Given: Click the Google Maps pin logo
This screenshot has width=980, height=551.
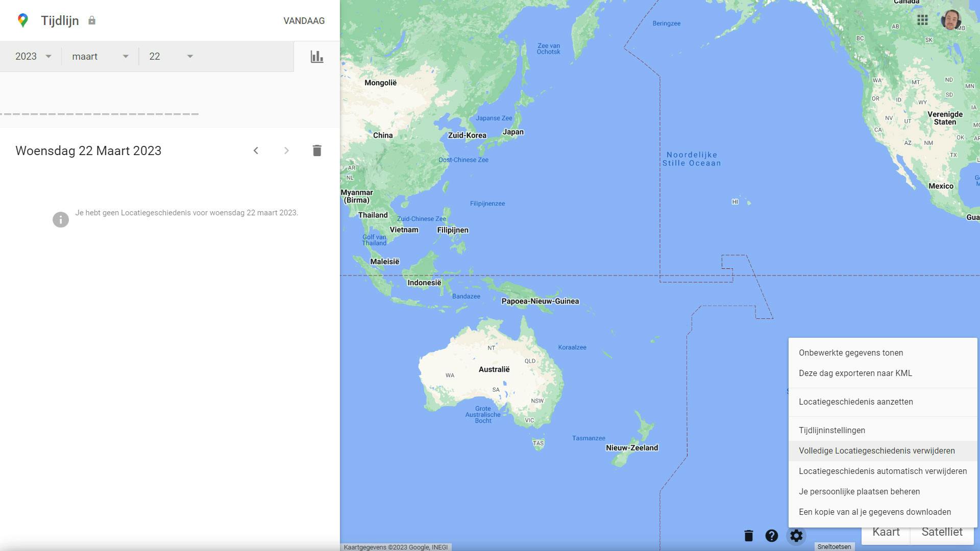Looking at the screenshot, I should click(22, 20).
